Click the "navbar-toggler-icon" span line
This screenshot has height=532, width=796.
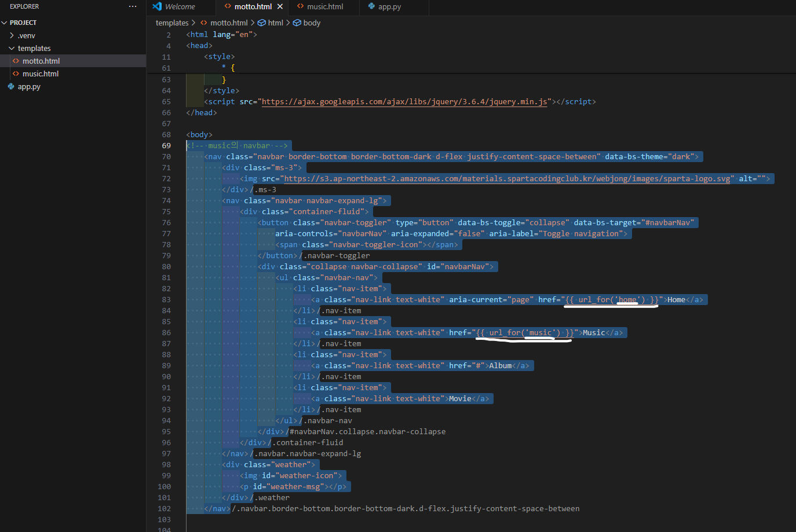[x=367, y=245]
